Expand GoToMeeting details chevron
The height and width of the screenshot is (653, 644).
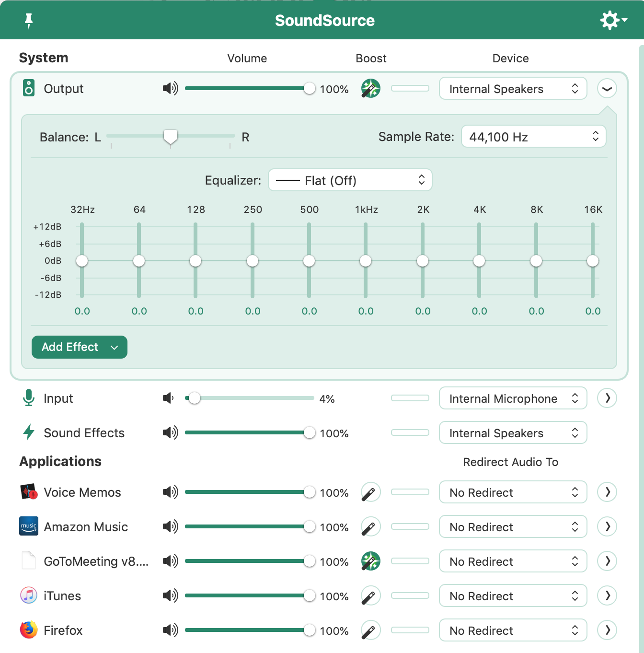point(607,561)
